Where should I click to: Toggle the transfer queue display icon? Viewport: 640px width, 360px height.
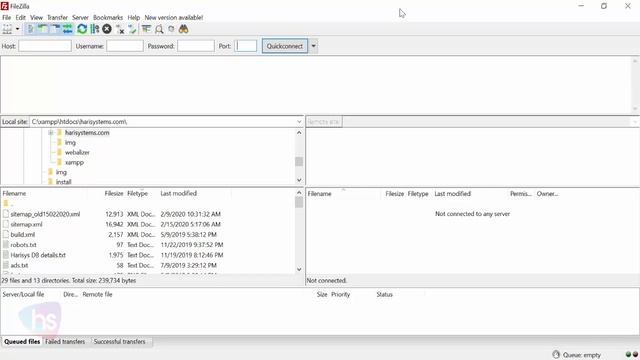point(68,29)
